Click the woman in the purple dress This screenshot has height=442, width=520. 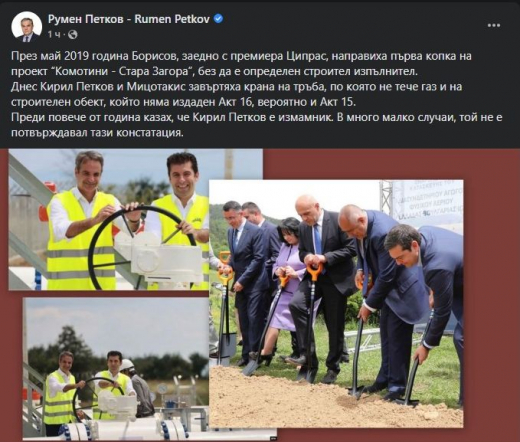click(289, 282)
